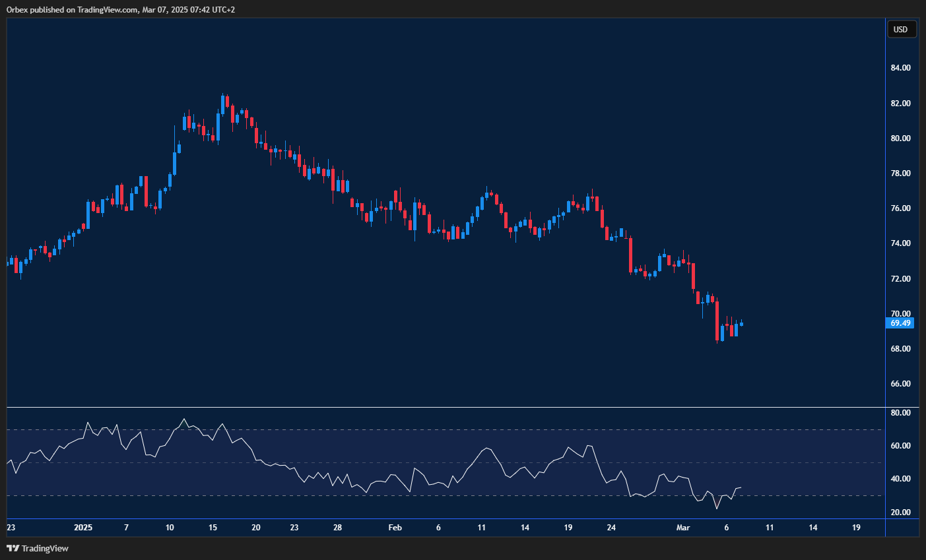The image size is (926, 560).
Task: Select the current price label 69.49
Action: 900,323
